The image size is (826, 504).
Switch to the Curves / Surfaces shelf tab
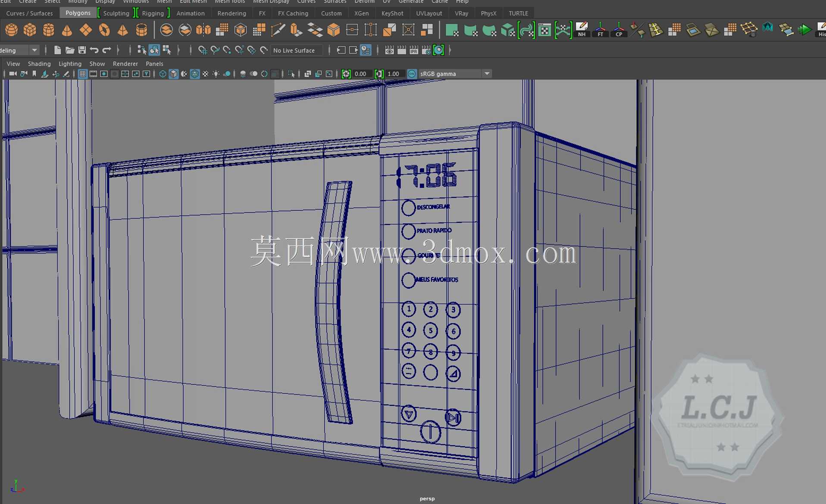tap(29, 13)
